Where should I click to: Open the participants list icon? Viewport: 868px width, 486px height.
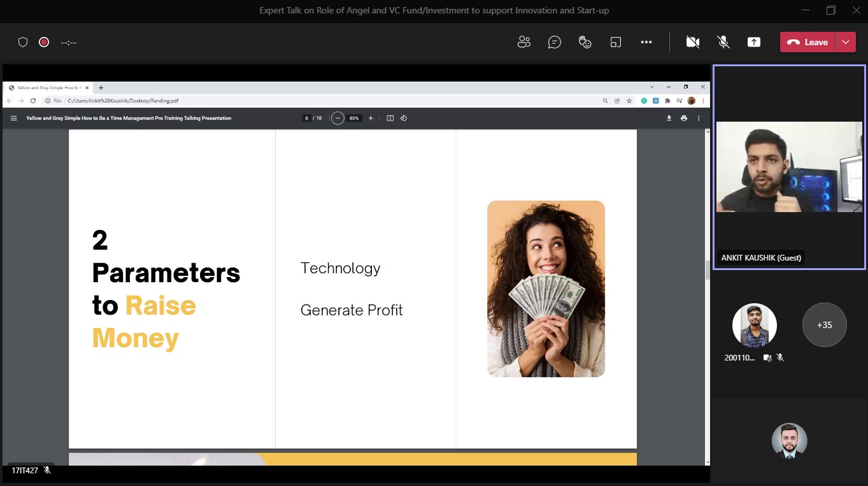click(524, 42)
